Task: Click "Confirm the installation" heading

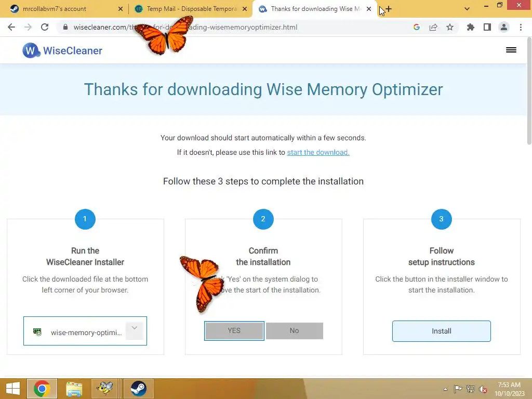Action: point(263,257)
